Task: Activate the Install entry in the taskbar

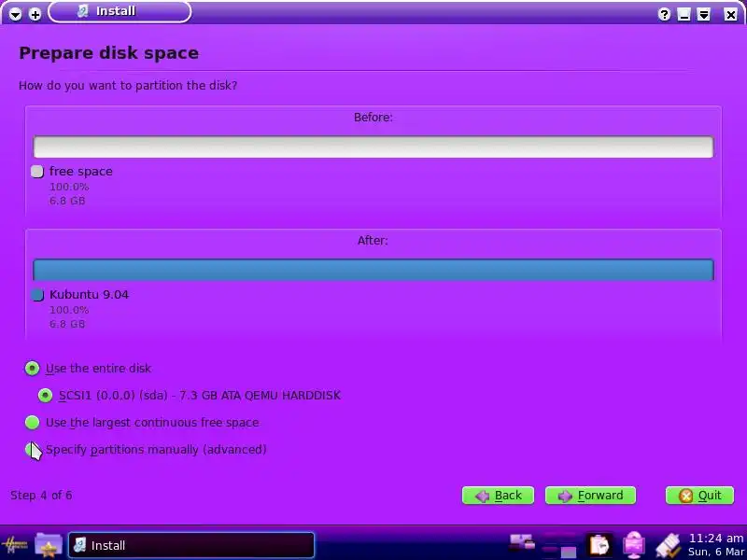Action: click(x=191, y=545)
